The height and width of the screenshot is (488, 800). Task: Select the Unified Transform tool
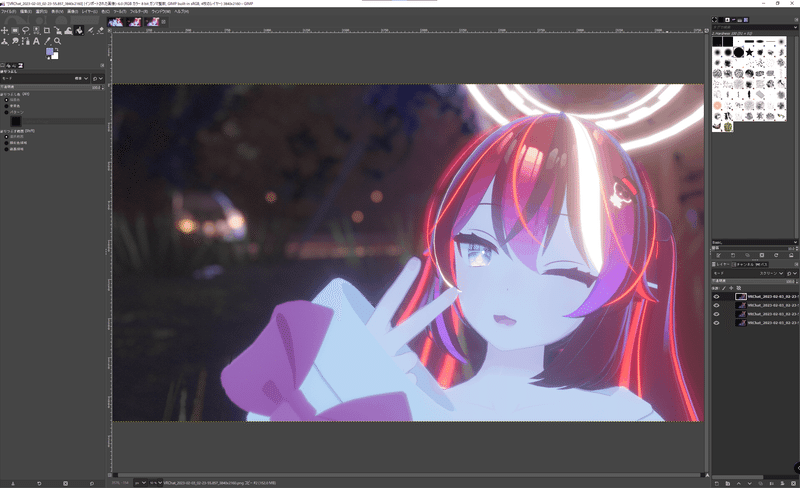(x=58, y=31)
